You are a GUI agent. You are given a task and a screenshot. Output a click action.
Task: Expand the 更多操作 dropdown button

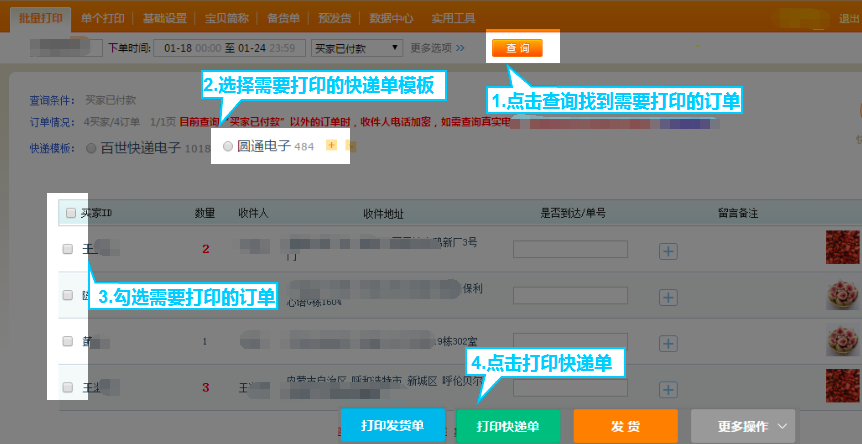(743, 426)
